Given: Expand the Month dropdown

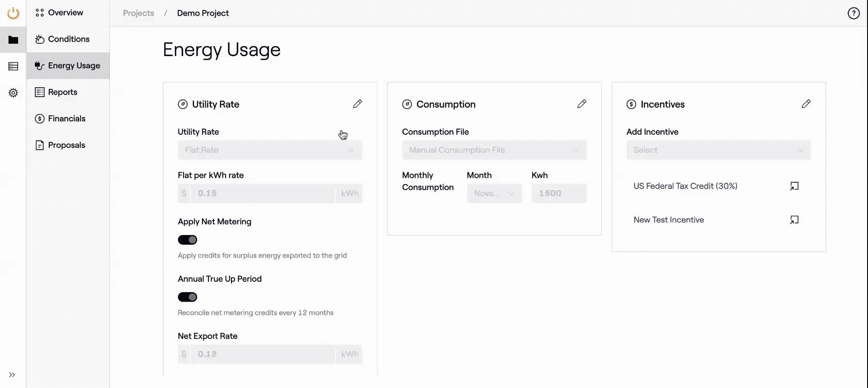Looking at the screenshot, I should pyautogui.click(x=494, y=194).
